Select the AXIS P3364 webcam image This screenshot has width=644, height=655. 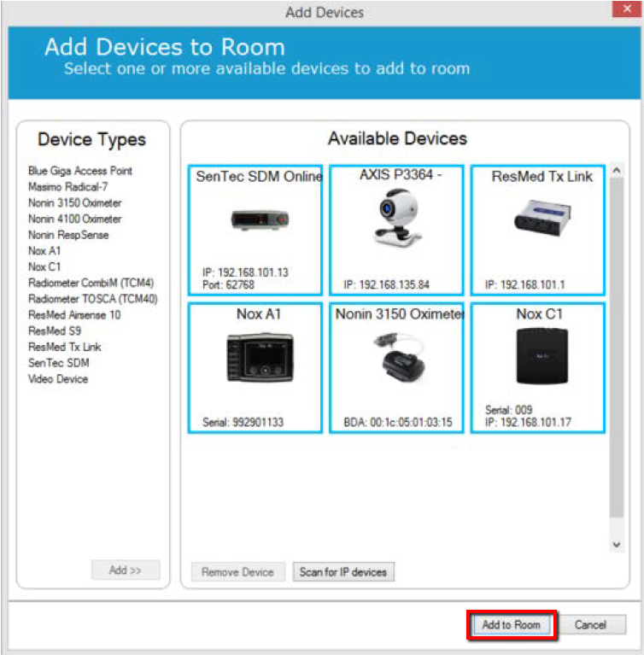point(397,218)
